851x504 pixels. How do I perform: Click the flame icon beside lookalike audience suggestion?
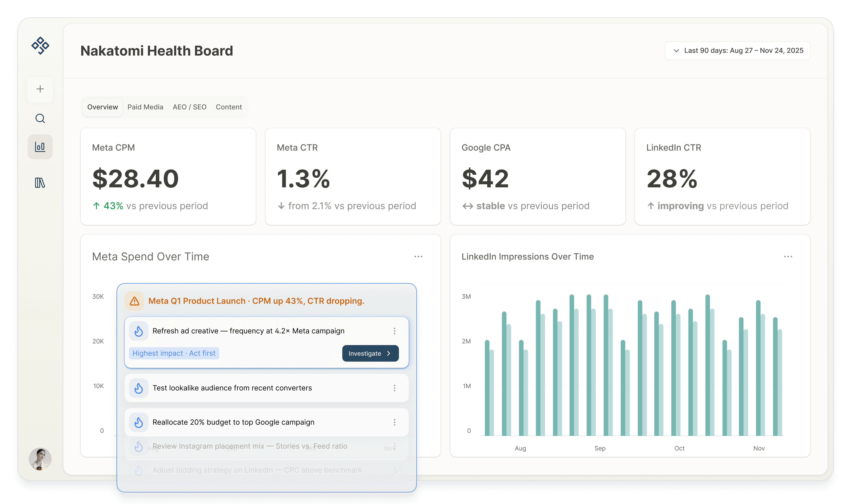click(x=139, y=388)
